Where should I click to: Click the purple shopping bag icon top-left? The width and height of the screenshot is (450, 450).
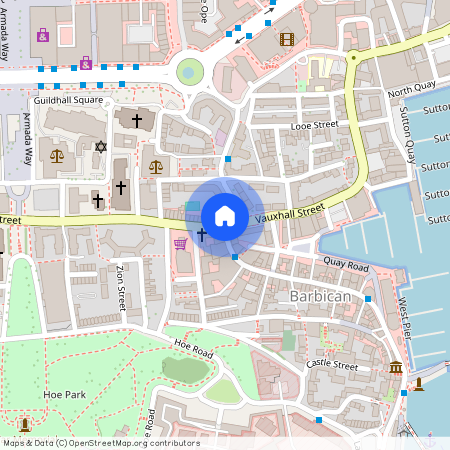click(x=43, y=35)
